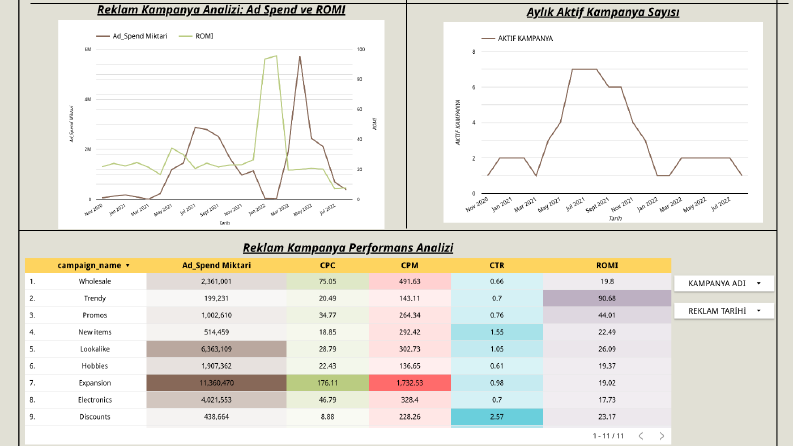Toggle Ad_Spend Miktari legend series
The image size is (793, 446).
point(131,36)
